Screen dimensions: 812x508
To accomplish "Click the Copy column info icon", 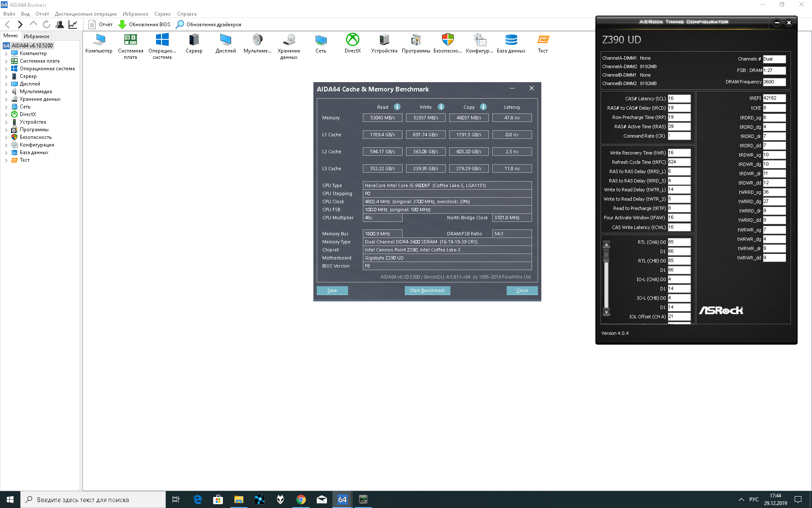I will [483, 107].
